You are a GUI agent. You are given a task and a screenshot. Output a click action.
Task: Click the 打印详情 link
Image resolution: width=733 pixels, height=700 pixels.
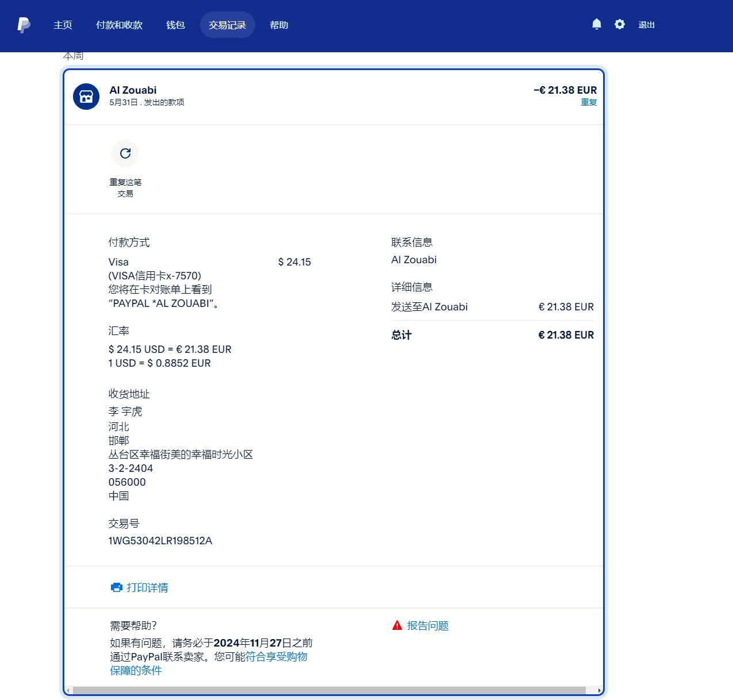[x=147, y=587]
